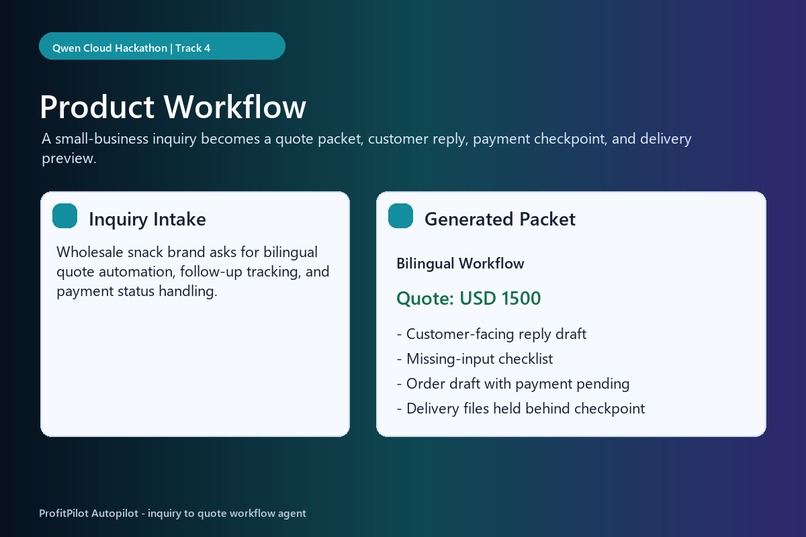Click the 'Missing-input checklist' bullet
Image resolution: width=806 pixels, height=537 pixels.
click(x=475, y=359)
